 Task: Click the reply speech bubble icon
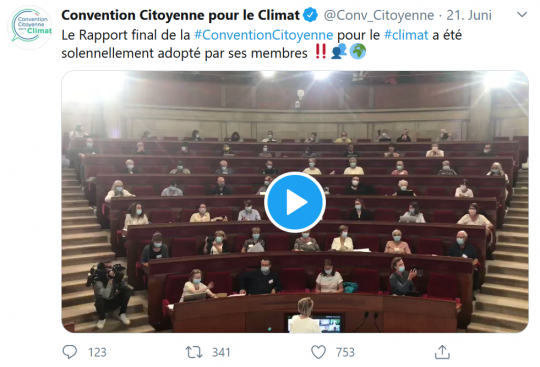pyautogui.click(x=70, y=352)
